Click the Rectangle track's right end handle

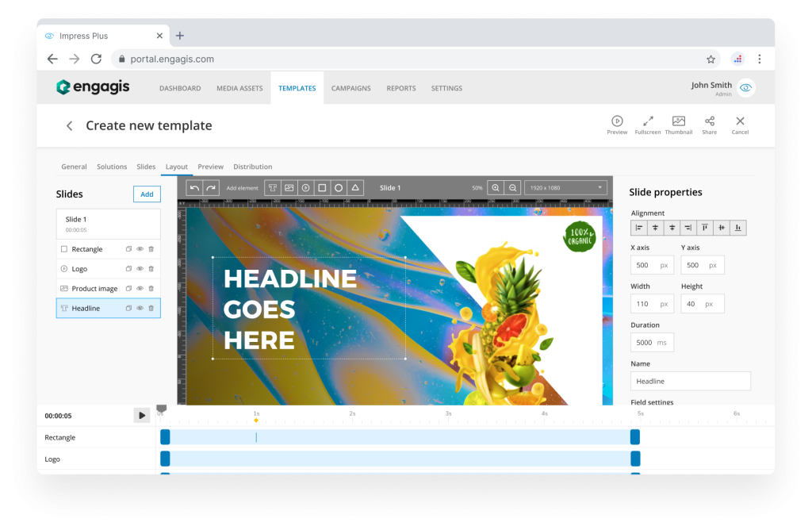tap(634, 437)
